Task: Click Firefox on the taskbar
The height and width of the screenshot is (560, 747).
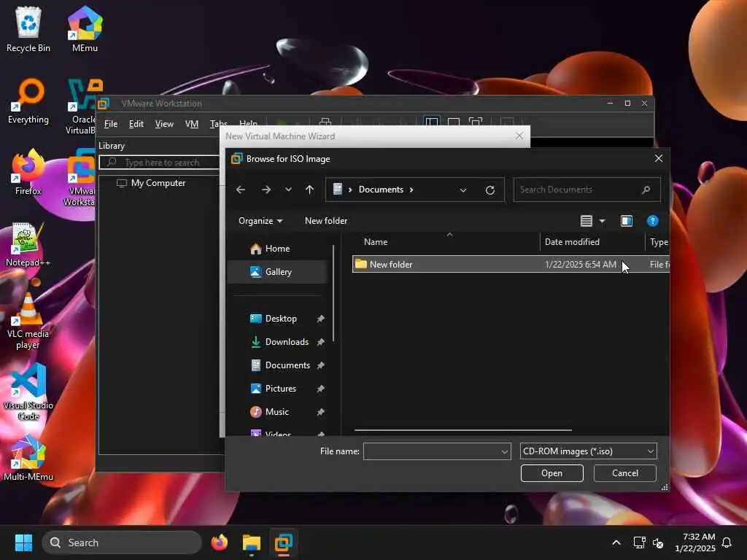Action: 220,542
